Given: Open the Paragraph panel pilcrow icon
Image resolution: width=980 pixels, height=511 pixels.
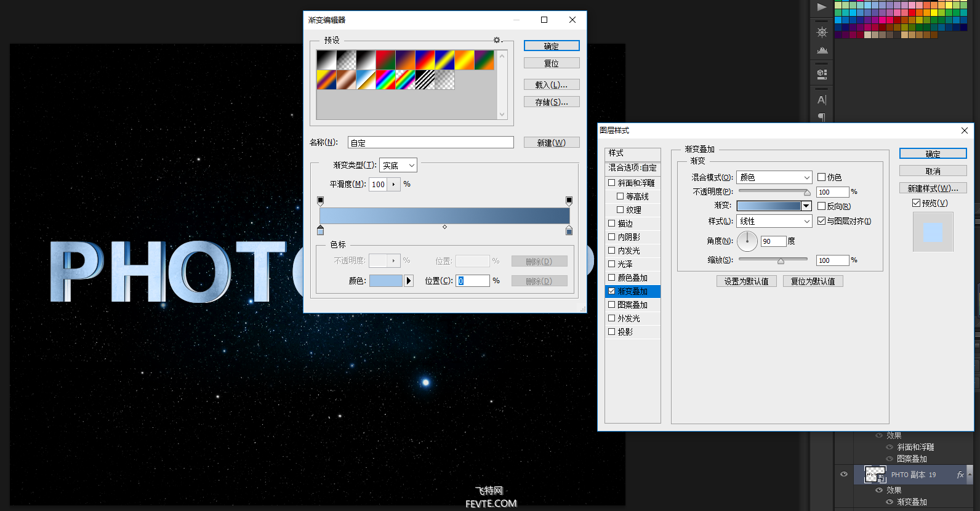Looking at the screenshot, I should point(822,117).
